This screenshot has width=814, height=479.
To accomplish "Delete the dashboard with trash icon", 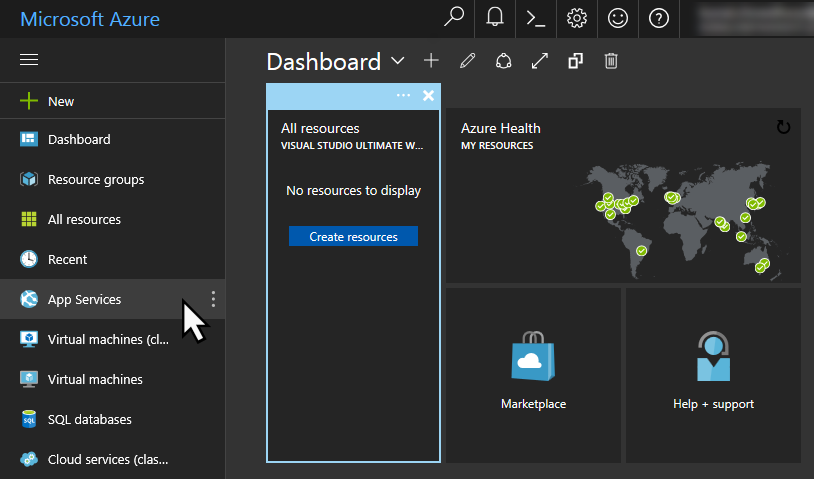I will point(611,61).
